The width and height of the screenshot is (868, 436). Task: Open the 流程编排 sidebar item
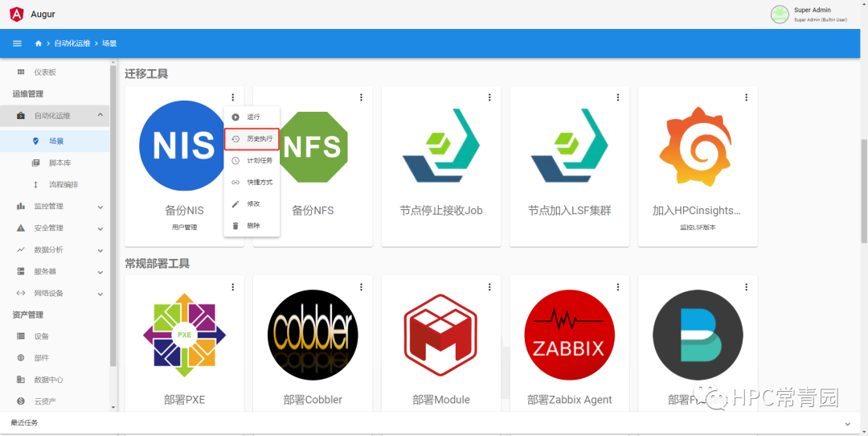[x=55, y=184]
